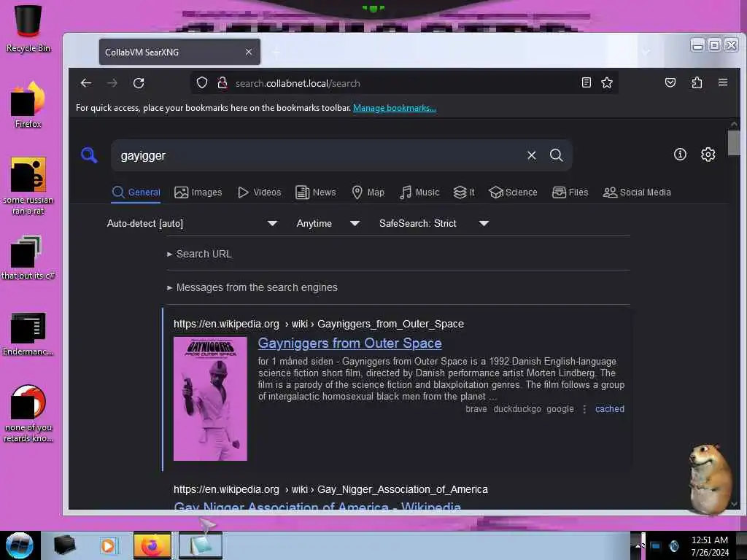Switch to the News tab
This screenshot has width=747, height=560.
coord(315,192)
